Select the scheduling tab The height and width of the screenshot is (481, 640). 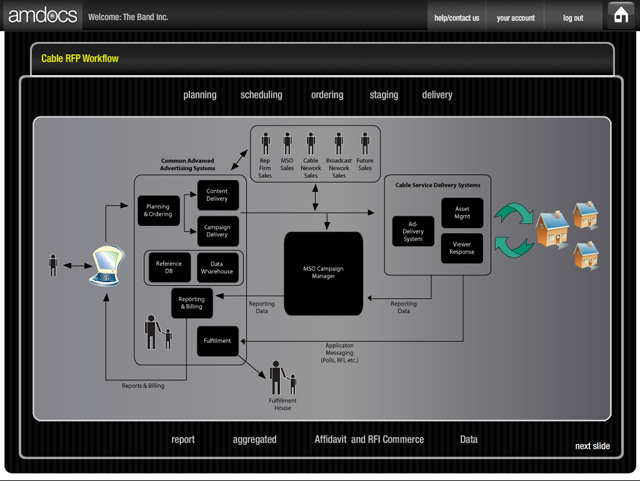(261, 95)
